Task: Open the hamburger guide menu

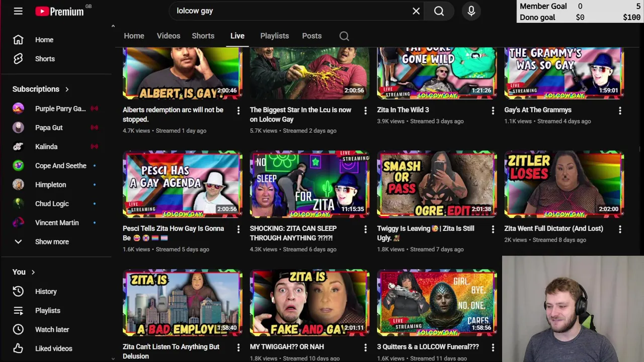Action: [x=18, y=11]
